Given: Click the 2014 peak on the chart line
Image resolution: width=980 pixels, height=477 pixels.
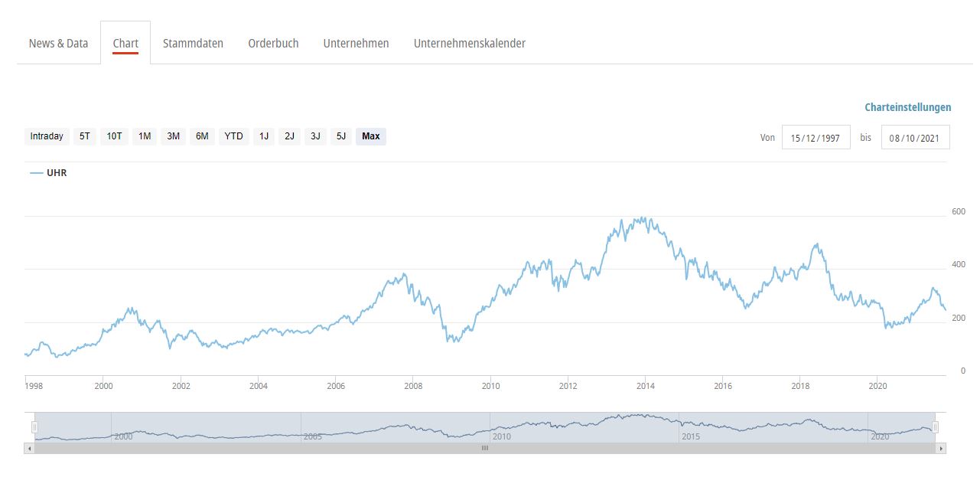Looking at the screenshot, I should (x=644, y=218).
